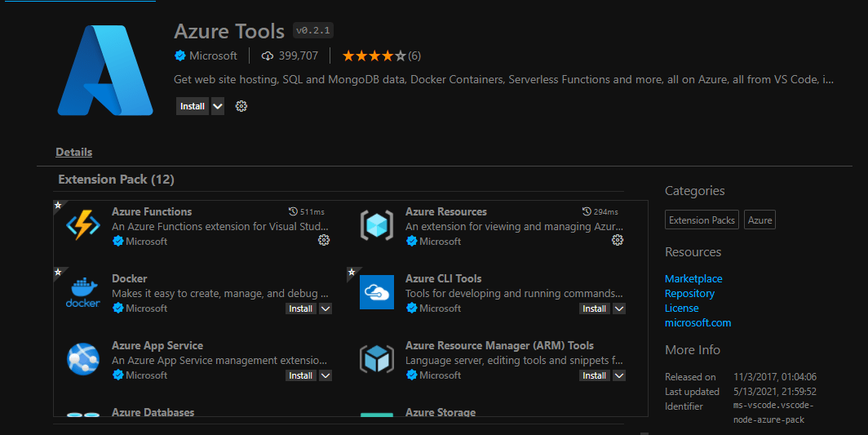The width and height of the screenshot is (868, 435).
Task: Click the ms-vscode.vscode-node-azure-pack identifier text
Action: click(773, 413)
